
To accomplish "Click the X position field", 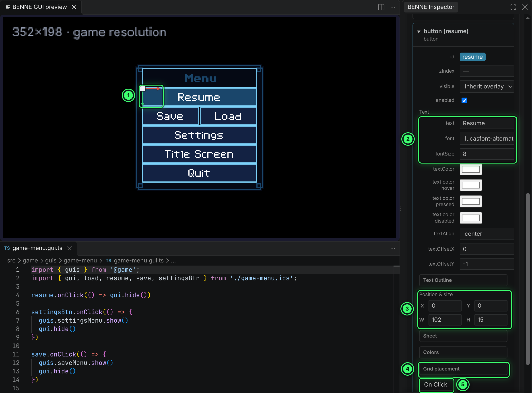I will tap(445, 306).
